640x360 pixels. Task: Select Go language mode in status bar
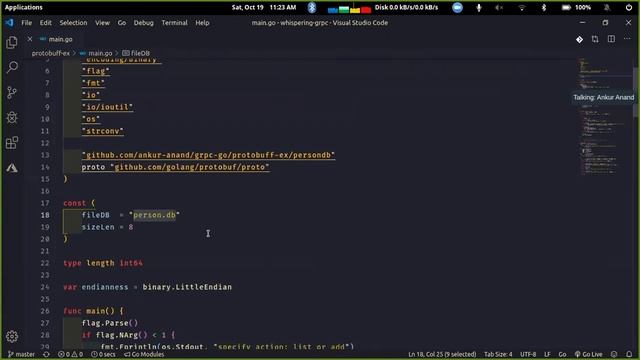click(x=562, y=354)
